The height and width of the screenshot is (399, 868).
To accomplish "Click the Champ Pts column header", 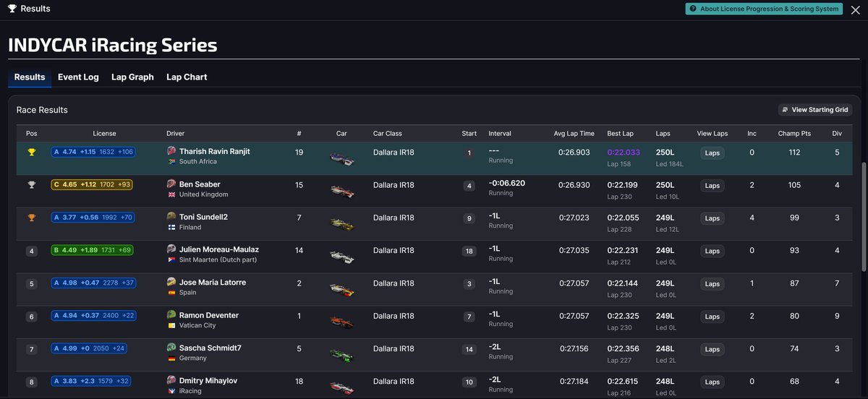I will click(x=794, y=134).
